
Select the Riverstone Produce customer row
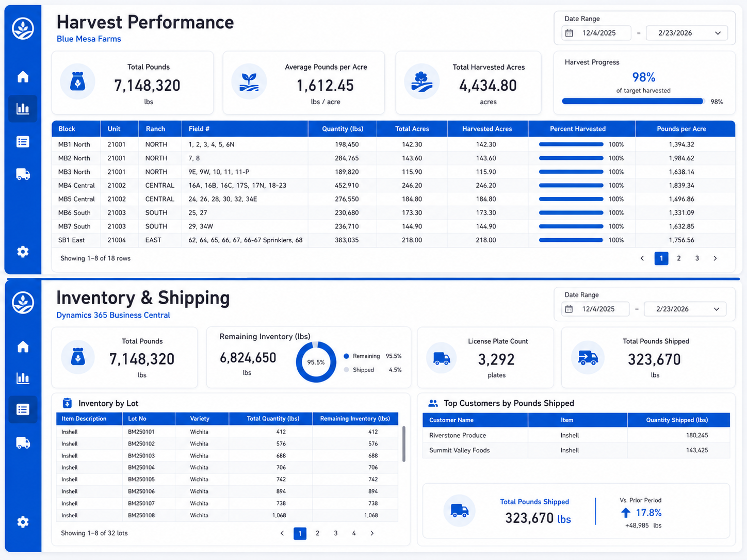[576, 435]
